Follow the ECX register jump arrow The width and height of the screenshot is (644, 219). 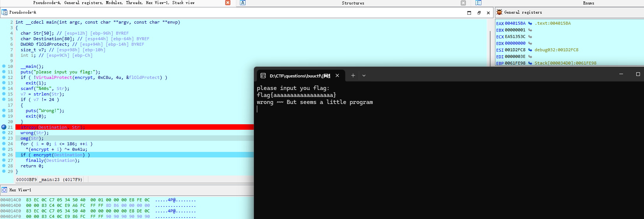530,36
